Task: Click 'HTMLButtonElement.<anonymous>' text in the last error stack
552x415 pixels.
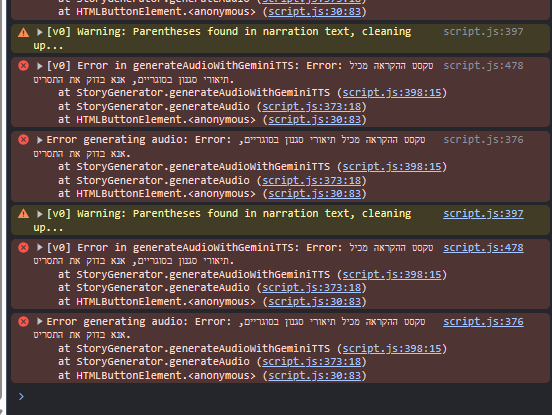Action: tap(166, 376)
